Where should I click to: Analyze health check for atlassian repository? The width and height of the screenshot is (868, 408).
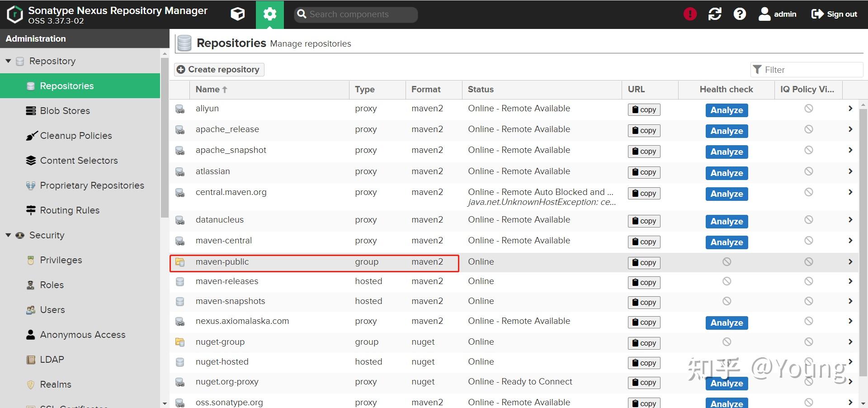tap(726, 173)
